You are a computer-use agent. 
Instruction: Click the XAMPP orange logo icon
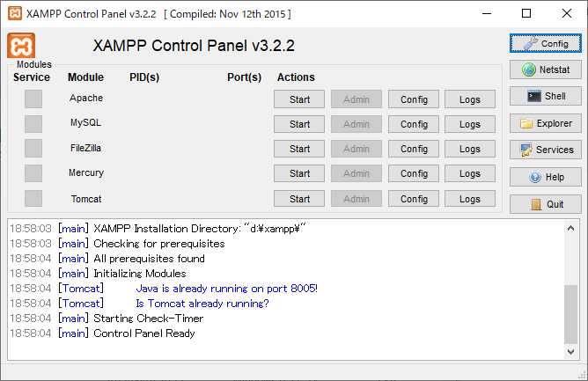click(21, 47)
